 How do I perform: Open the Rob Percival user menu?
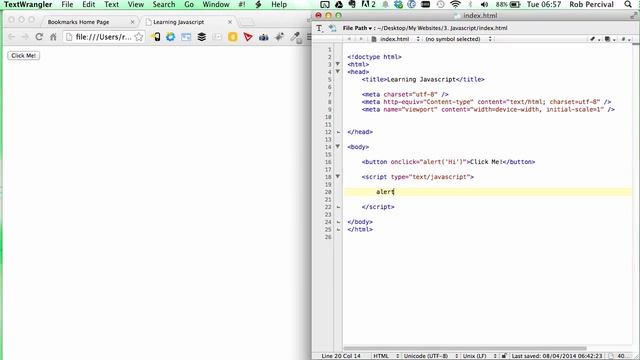pyautogui.click(x=591, y=4)
